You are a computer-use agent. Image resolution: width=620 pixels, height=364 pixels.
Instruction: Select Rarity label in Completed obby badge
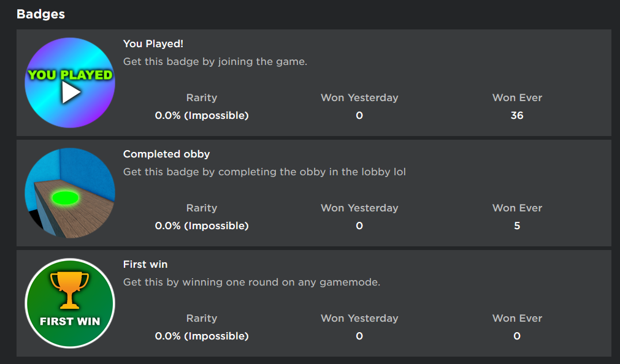202,208
